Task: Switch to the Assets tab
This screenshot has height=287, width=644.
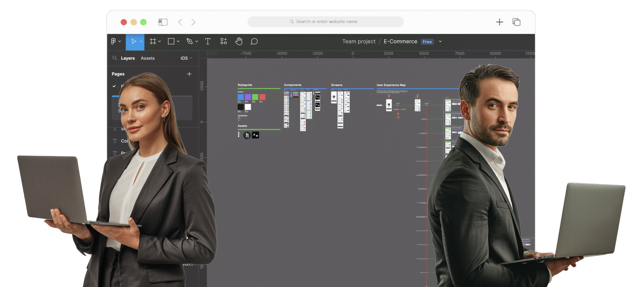Action: (148, 58)
